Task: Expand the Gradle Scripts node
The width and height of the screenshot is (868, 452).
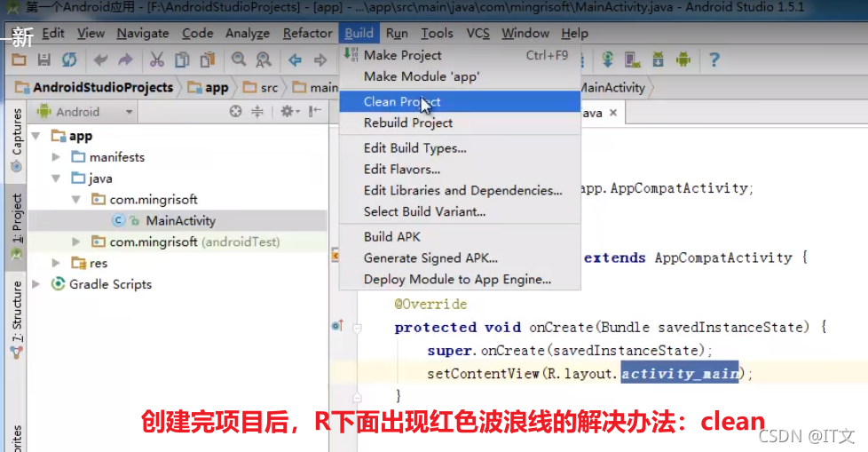Action: (x=36, y=284)
